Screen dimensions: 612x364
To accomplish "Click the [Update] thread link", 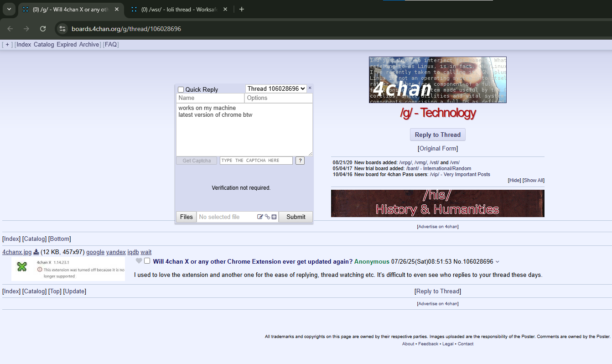I will pyautogui.click(x=75, y=291).
